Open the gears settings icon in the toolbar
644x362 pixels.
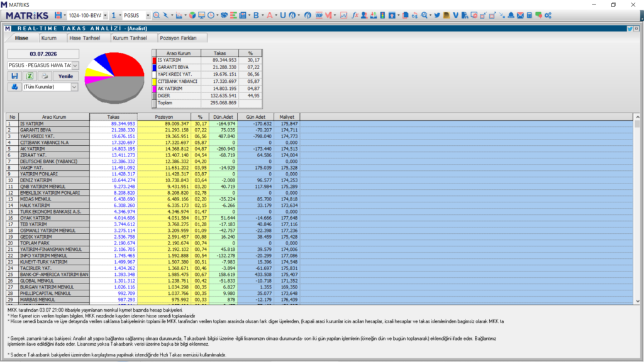tap(548, 16)
